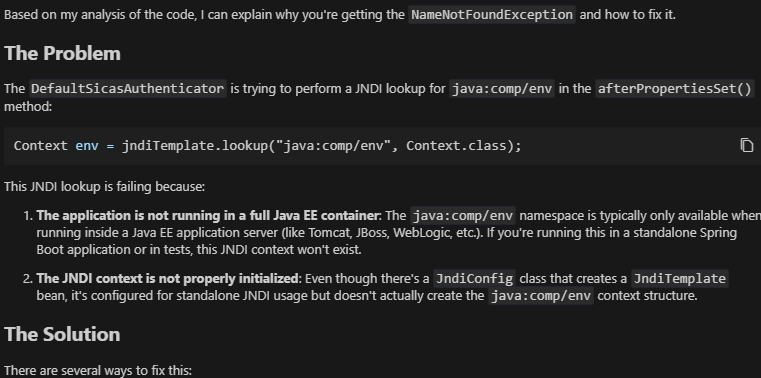Viewport: 761px width, 378px height.
Task: Copy the code snippet using the copy icon
Action: pyautogui.click(x=747, y=145)
